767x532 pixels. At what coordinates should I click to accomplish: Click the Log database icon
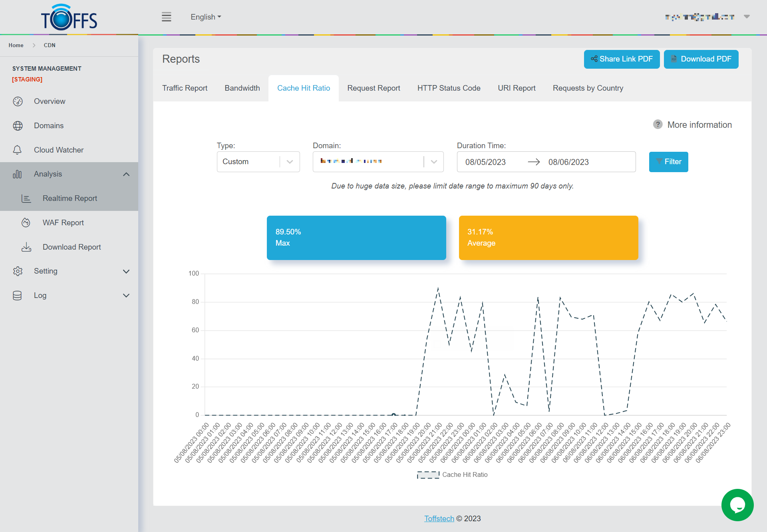[x=18, y=296]
